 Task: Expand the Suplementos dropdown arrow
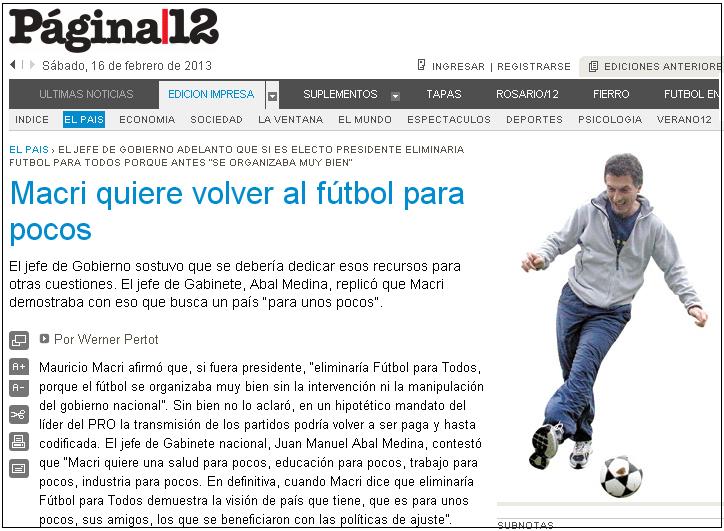(395, 96)
